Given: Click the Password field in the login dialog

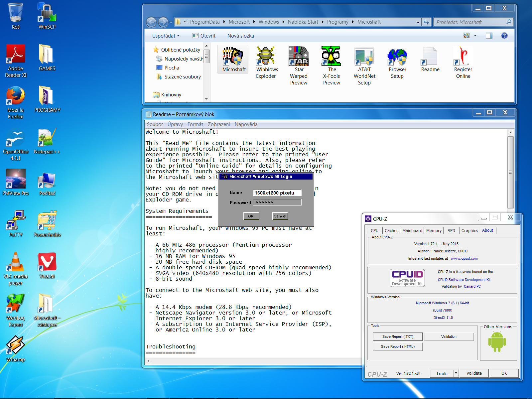Looking at the screenshot, I should point(277,202).
